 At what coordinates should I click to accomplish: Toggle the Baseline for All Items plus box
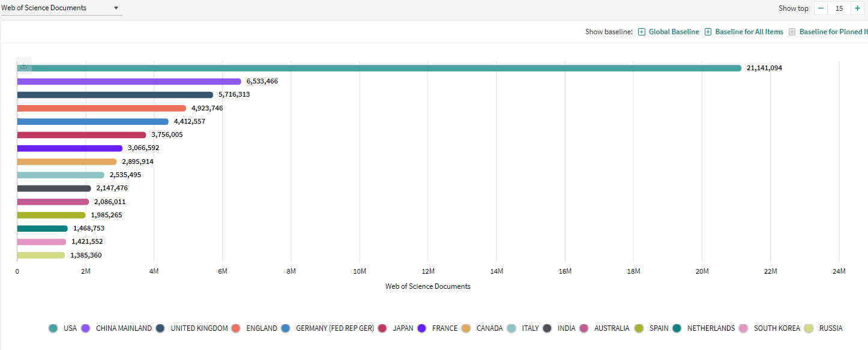708,32
